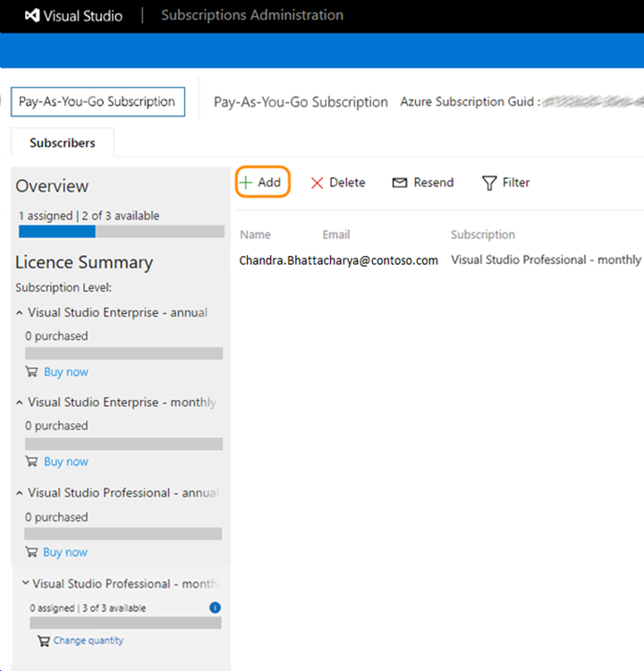This screenshot has width=644, height=671.
Task: Click cart icon under Enterprise annual
Action: [31, 372]
